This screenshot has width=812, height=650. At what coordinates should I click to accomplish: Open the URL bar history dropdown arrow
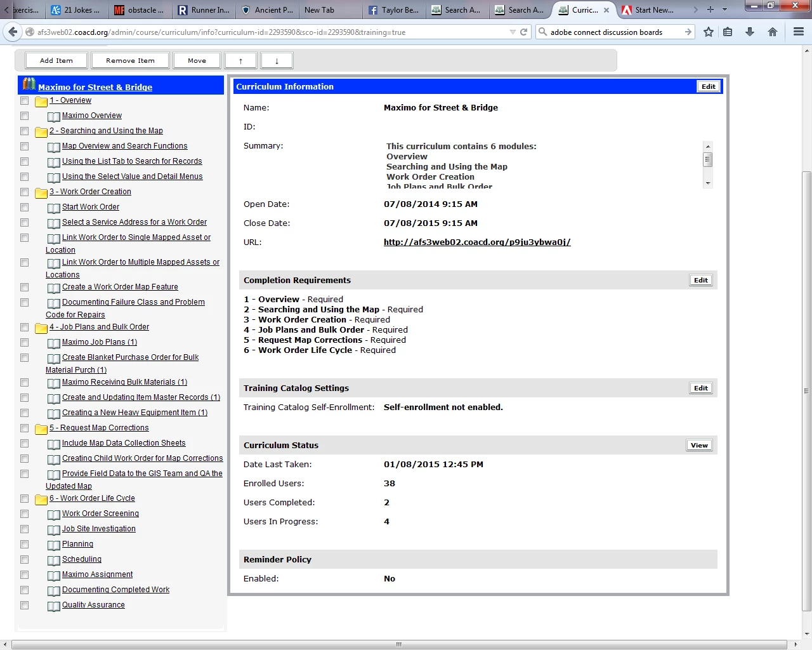click(513, 32)
